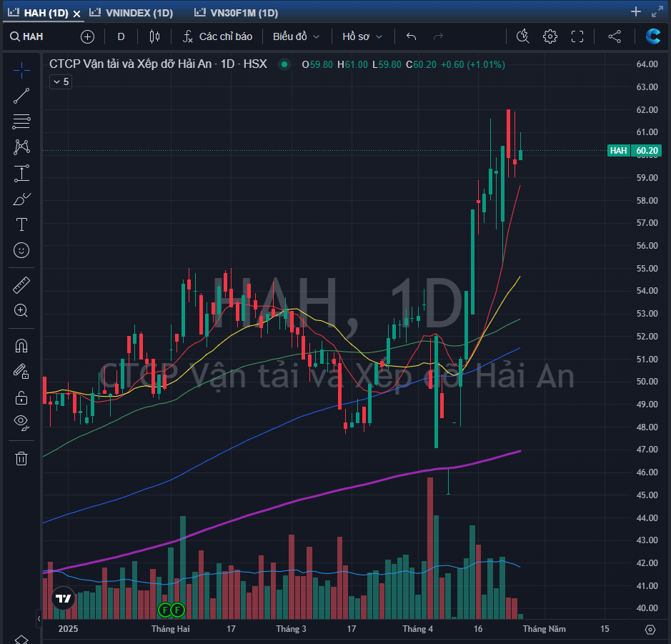Screen dimensions: 671x644
Task: Redo the last chart action
Action: (x=438, y=36)
